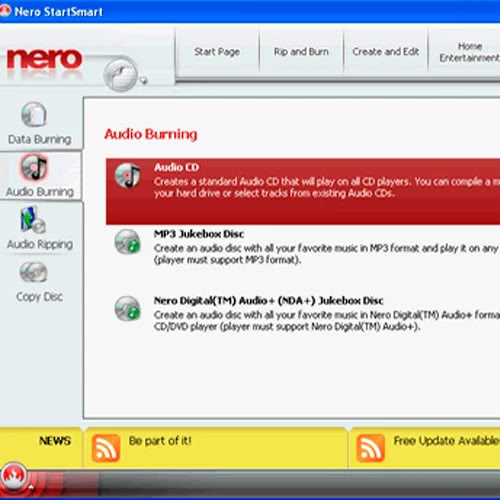Click the nero logo
Viewport: 500px width, 500px height.
click(x=44, y=59)
